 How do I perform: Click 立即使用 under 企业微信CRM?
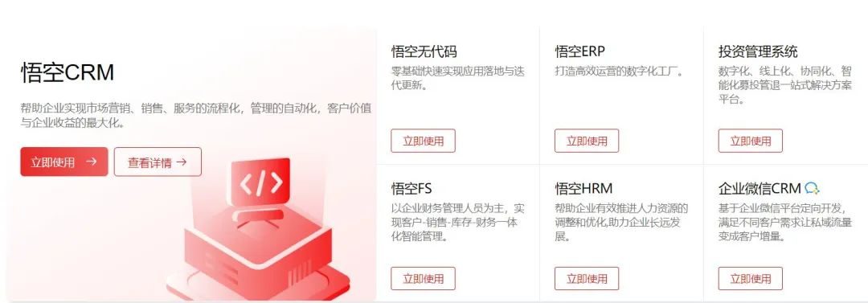pyautogui.click(x=751, y=279)
